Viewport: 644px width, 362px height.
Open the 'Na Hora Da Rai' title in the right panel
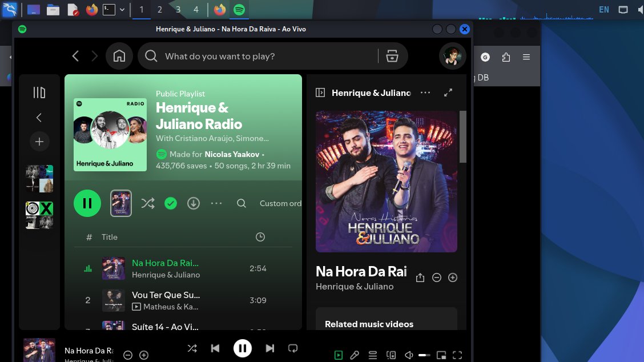click(361, 271)
